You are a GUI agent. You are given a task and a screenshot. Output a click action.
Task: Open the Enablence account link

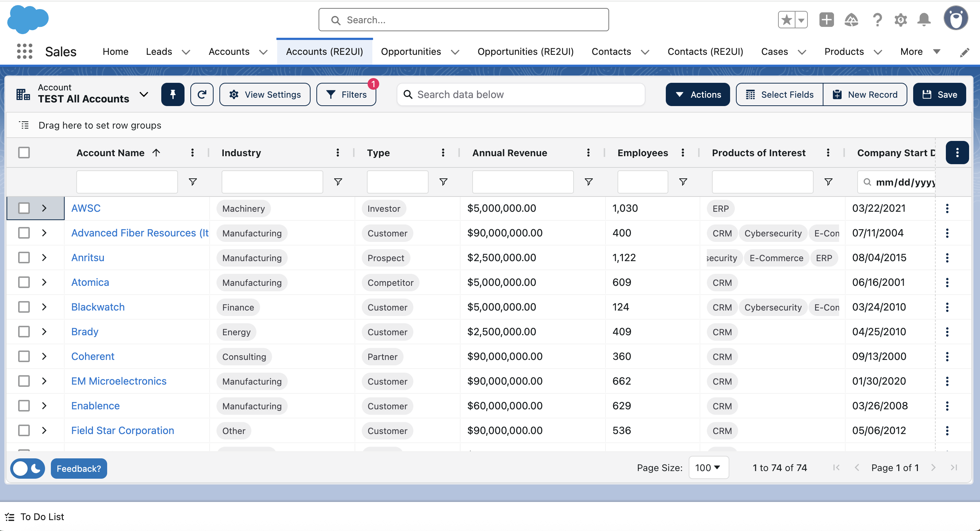(x=96, y=406)
